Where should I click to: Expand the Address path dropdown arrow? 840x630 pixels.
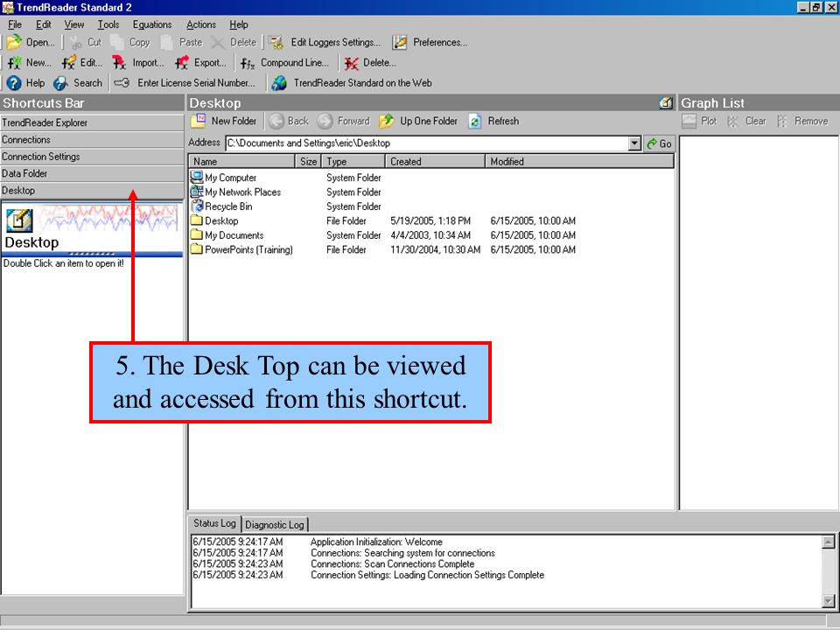pos(635,143)
